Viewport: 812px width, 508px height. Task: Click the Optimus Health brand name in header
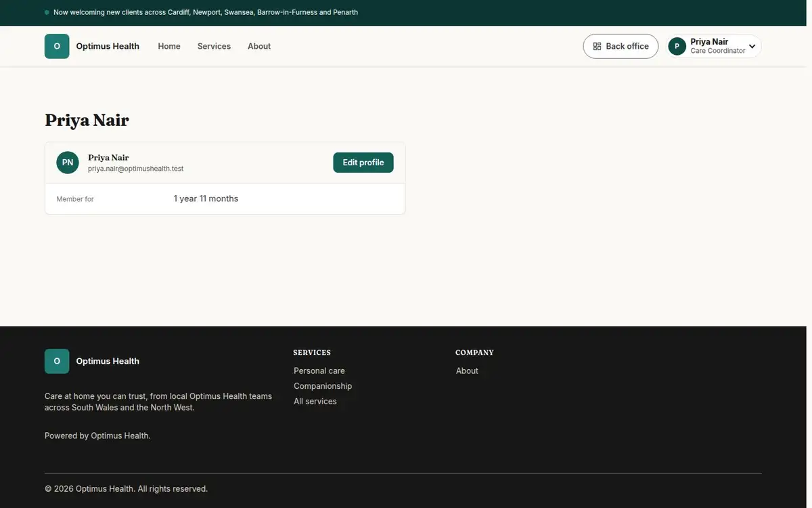pos(108,46)
